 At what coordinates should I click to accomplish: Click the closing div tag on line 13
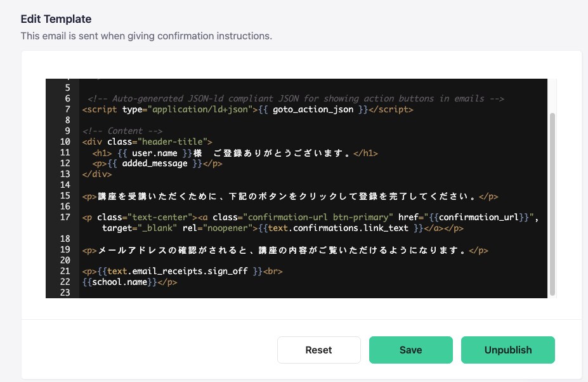tap(97, 174)
